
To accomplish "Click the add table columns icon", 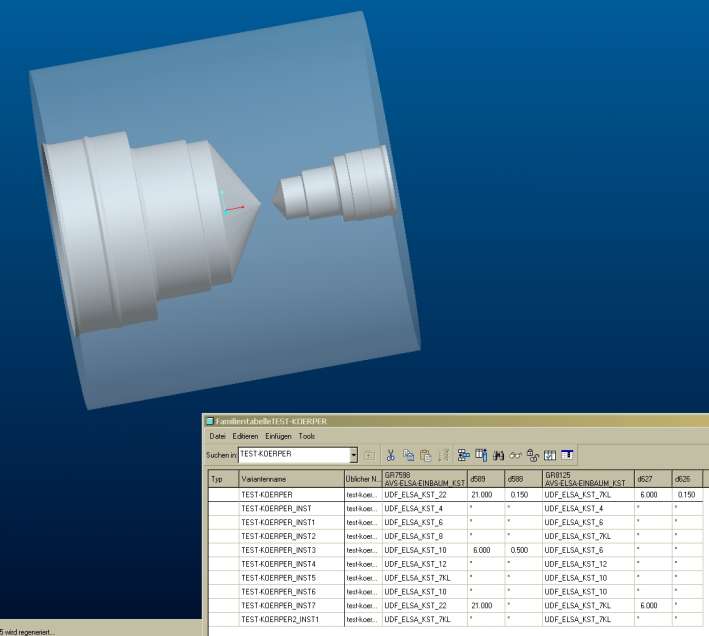I will pyautogui.click(x=481, y=455).
